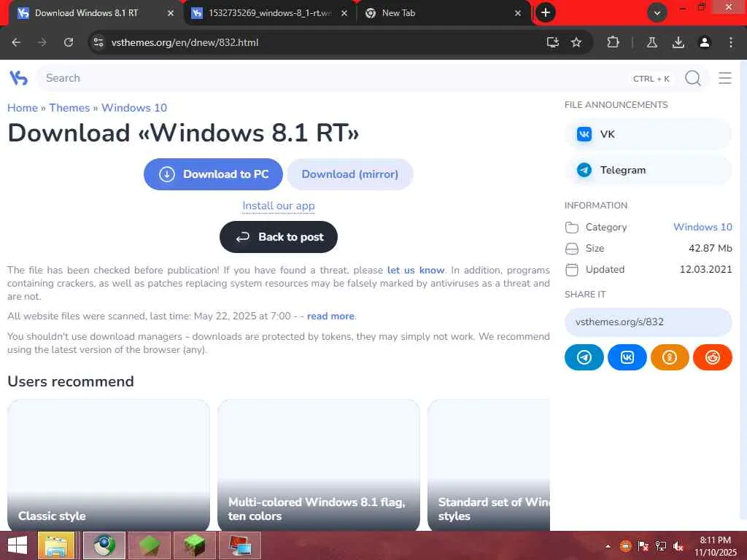Click the Chrome taskbar icon
747x560 pixels.
[x=104, y=545]
